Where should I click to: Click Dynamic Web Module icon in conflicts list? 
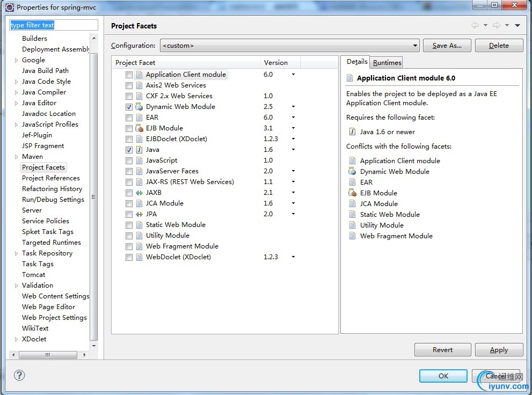point(353,171)
